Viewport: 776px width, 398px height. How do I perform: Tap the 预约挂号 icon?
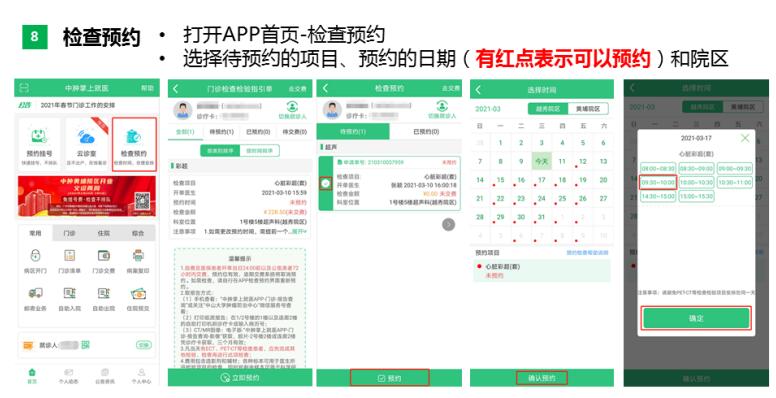[x=39, y=144]
